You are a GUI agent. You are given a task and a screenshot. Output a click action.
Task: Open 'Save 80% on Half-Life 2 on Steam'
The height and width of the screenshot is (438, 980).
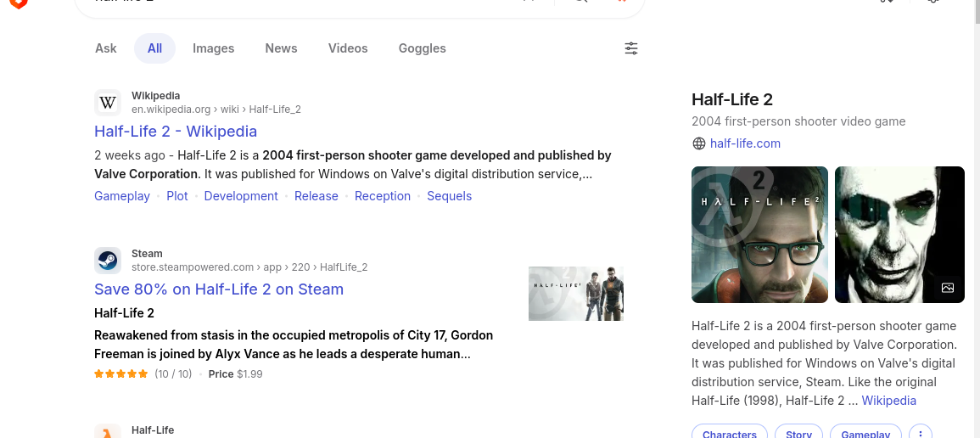pyautogui.click(x=219, y=289)
